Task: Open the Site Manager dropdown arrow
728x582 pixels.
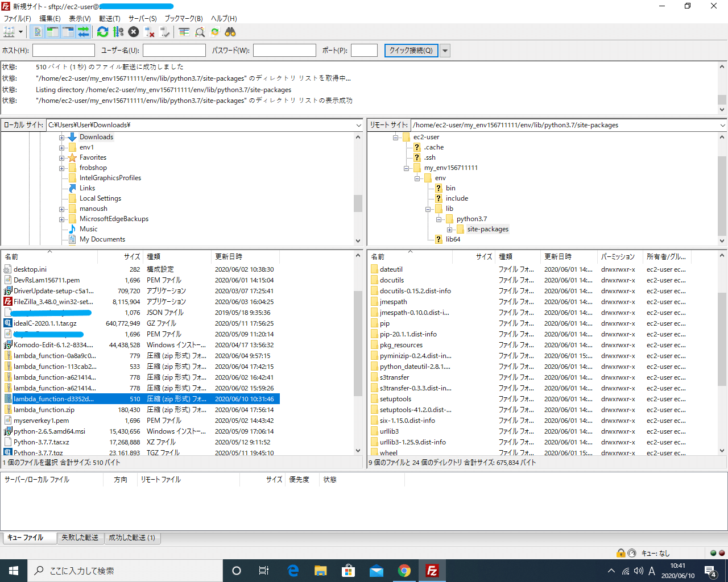Action: click(x=21, y=32)
